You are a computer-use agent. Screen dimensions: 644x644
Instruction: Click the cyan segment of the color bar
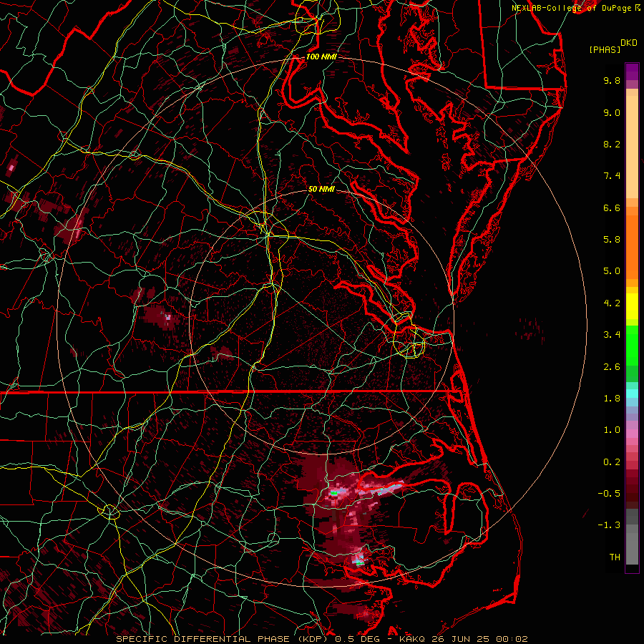(x=632, y=394)
